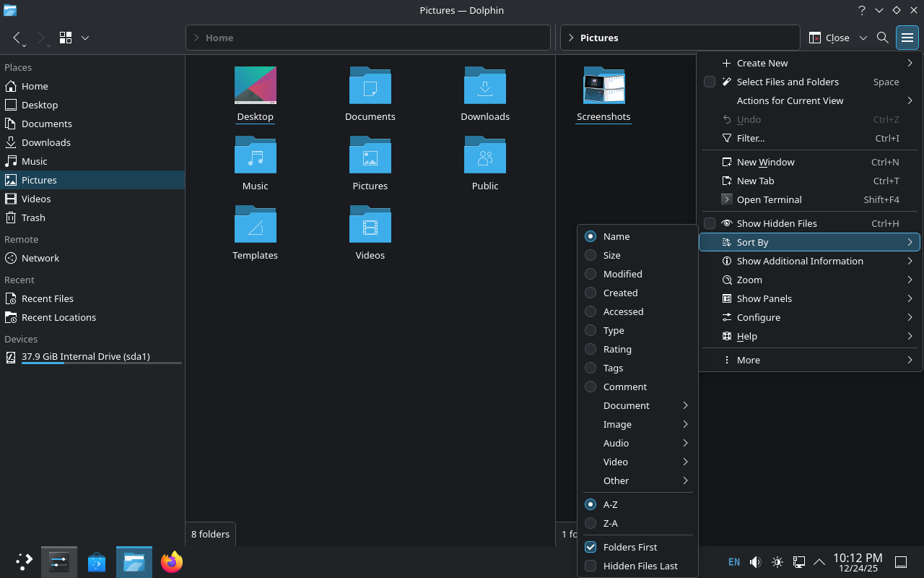This screenshot has height=578, width=924.
Task: Click the back navigation arrow
Action: tap(17, 38)
